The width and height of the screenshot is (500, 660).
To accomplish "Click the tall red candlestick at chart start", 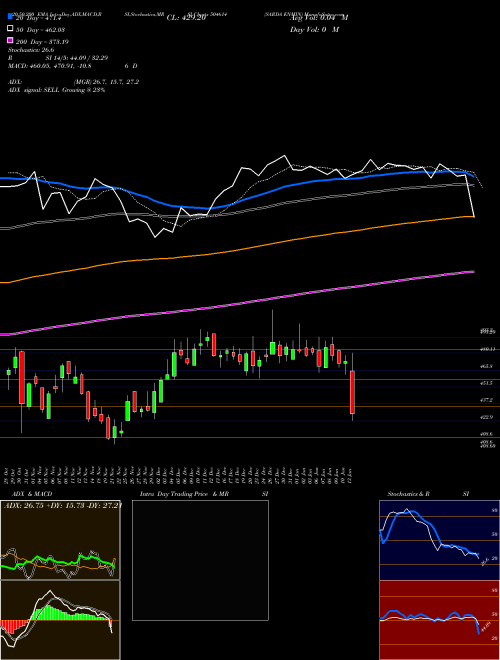I will tap(22, 378).
